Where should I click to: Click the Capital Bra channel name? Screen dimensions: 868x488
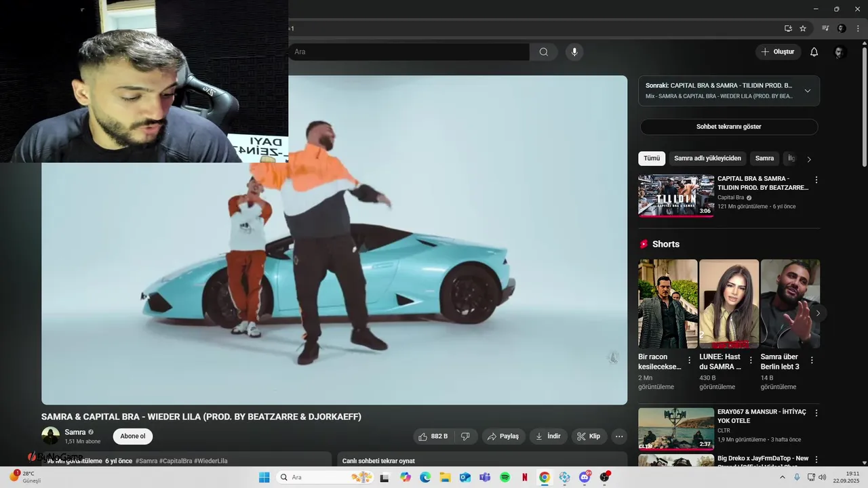[730, 198]
